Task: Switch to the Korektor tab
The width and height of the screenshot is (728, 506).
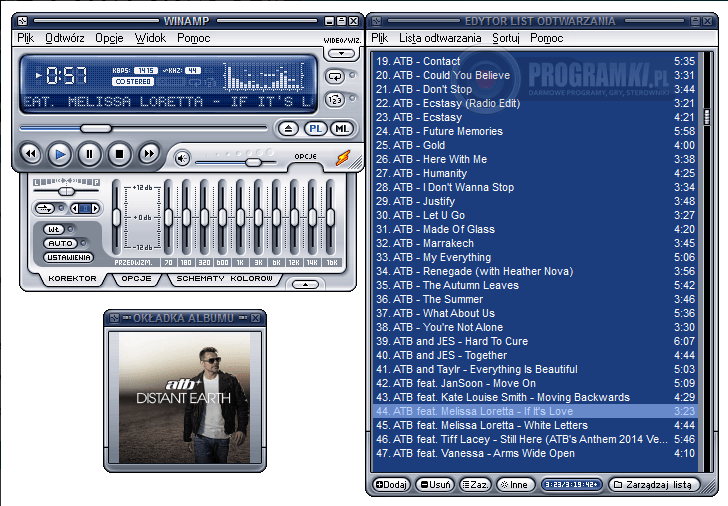Action: [72, 279]
